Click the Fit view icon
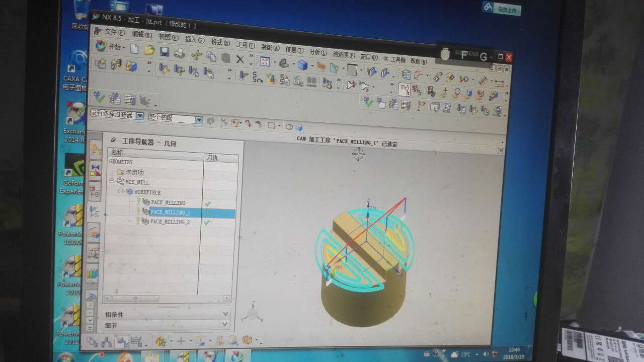Viewport: 644px width, 362px height. (x=265, y=61)
